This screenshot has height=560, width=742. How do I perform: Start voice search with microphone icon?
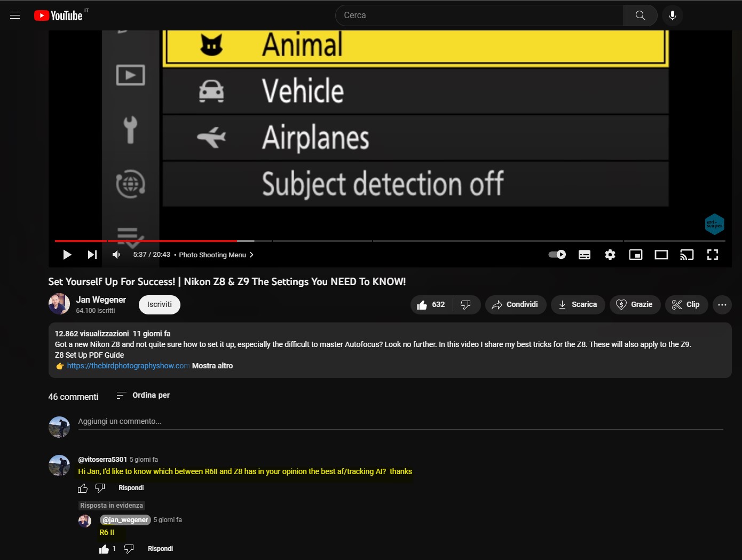point(673,15)
